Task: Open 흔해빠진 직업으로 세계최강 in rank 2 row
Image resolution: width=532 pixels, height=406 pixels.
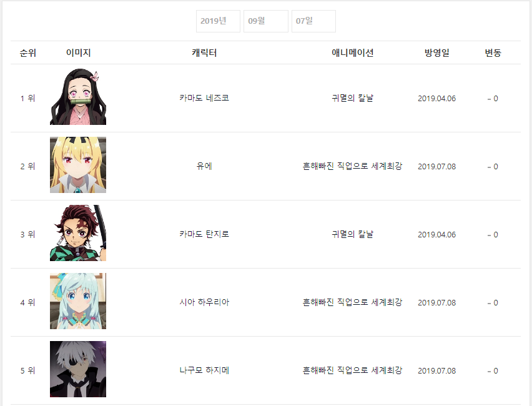Action: click(353, 166)
